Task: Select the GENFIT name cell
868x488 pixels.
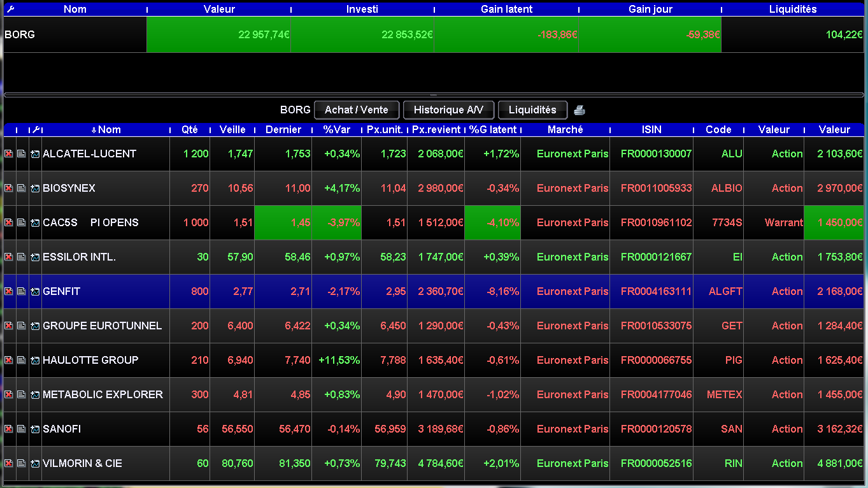Action: pyautogui.click(x=106, y=291)
